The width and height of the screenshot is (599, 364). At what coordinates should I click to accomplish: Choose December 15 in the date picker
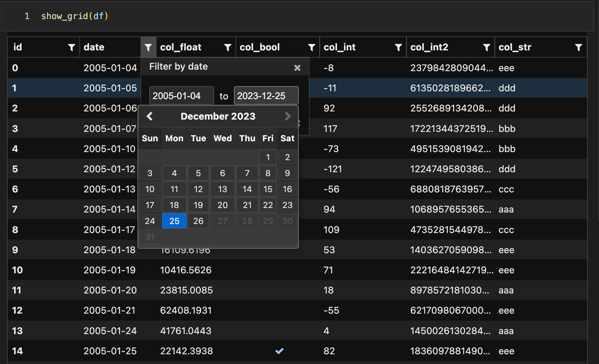pyautogui.click(x=268, y=189)
